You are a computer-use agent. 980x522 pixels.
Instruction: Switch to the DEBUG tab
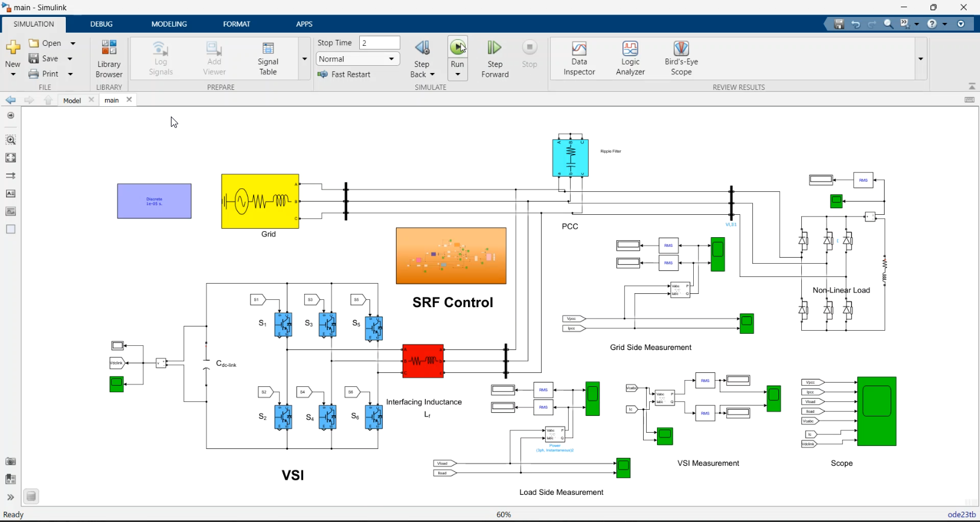101,24
